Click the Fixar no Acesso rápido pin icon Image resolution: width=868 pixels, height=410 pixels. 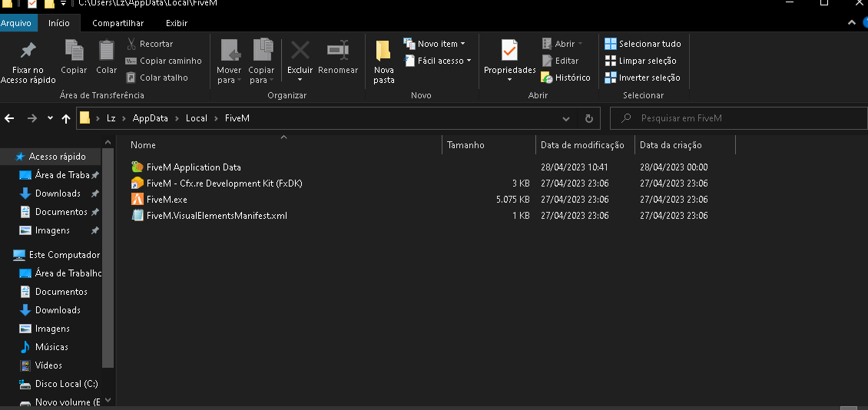click(x=28, y=51)
